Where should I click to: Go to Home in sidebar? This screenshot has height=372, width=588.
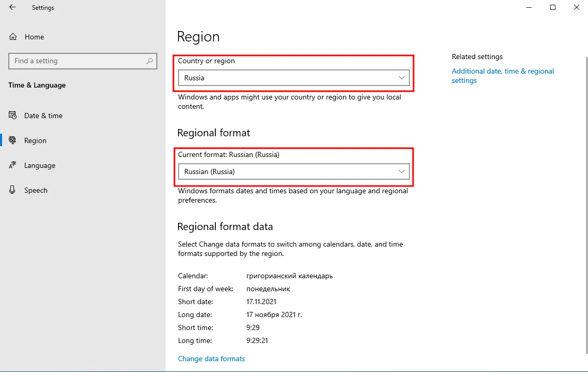tap(34, 37)
